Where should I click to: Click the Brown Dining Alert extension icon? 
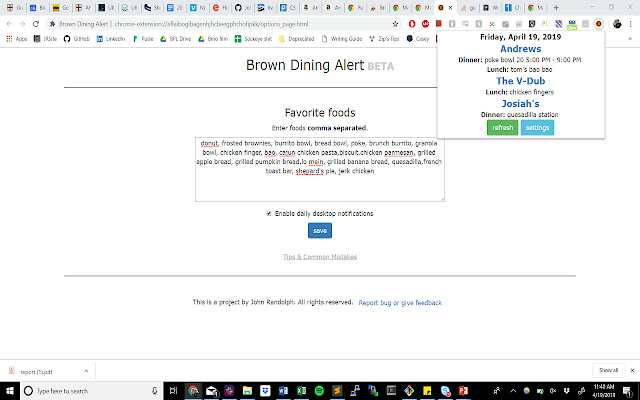(x=598, y=24)
